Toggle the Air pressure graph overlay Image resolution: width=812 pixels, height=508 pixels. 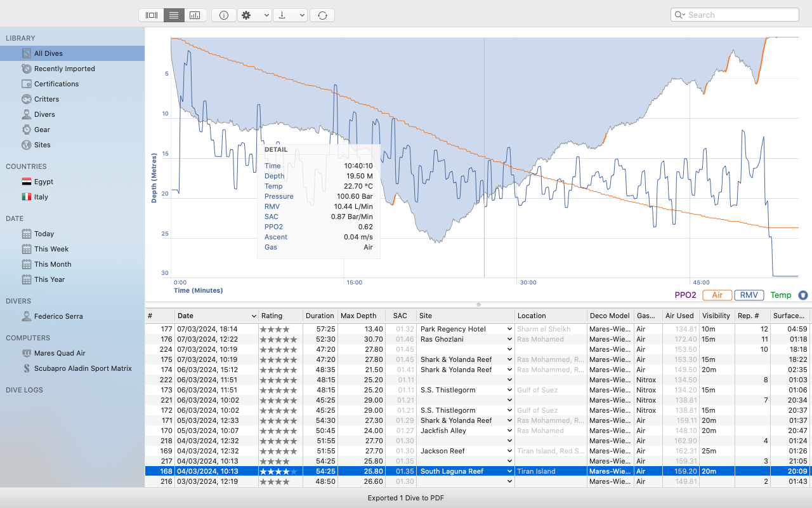point(717,295)
